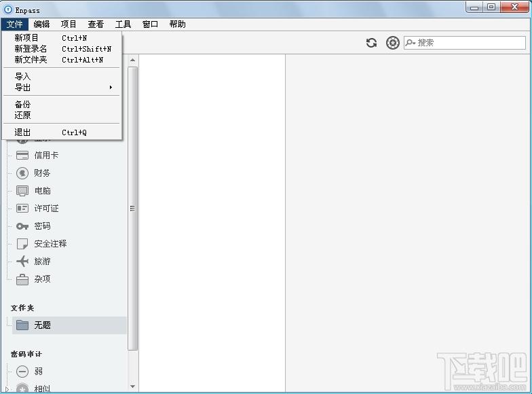Open settings via the gear icon
The width and height of the screenshot is (532, 394).
pos(392,43)
